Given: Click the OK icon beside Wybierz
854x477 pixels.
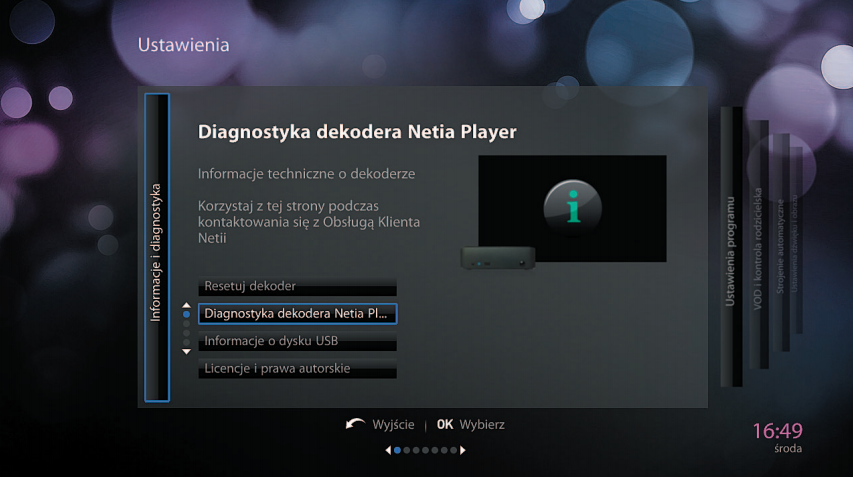Looking at the screenshot, I should 445,424.
